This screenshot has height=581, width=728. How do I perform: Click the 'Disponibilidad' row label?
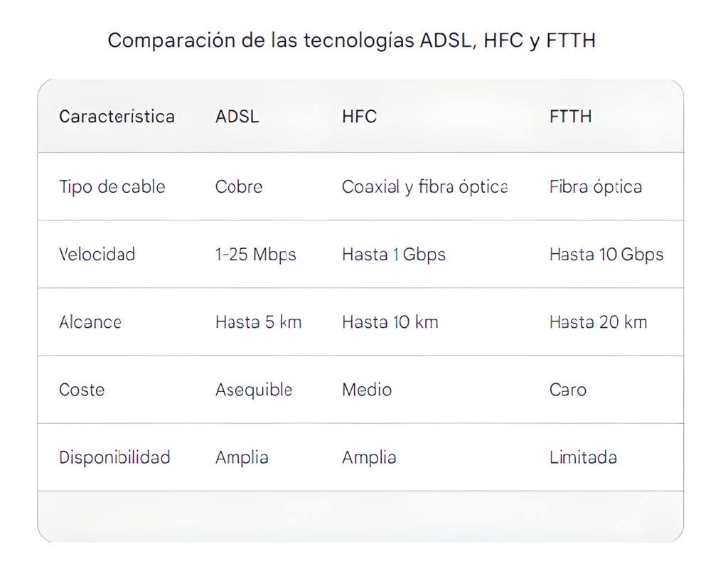tap(114, 457)
